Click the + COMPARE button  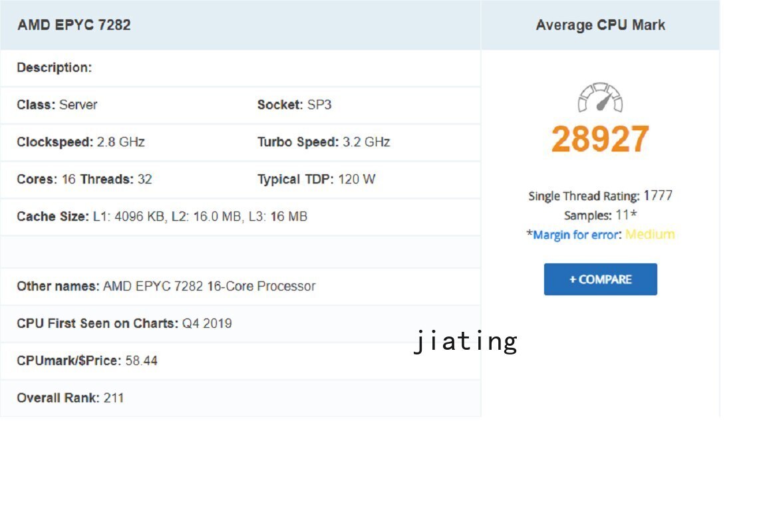click(600, 279)
